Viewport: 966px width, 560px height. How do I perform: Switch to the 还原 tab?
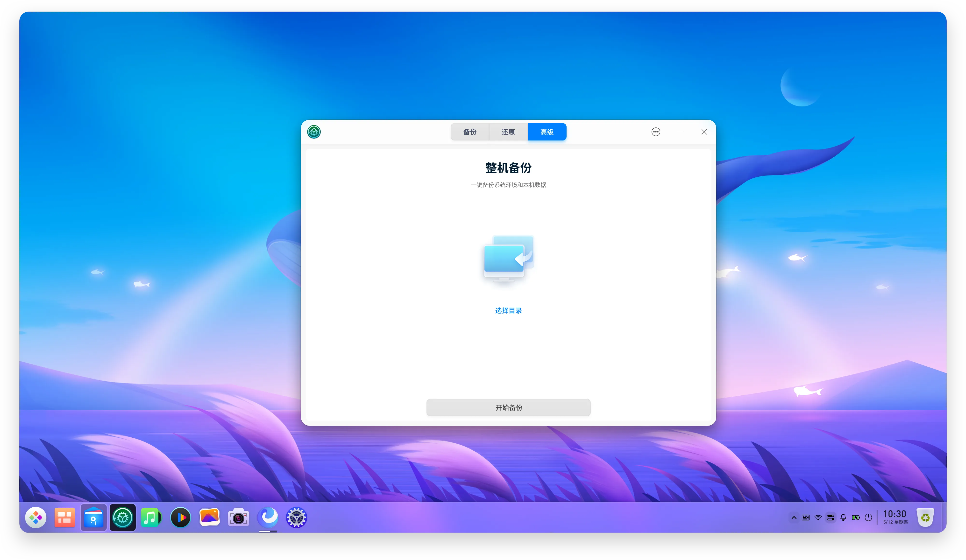click(x=508, y=132)
